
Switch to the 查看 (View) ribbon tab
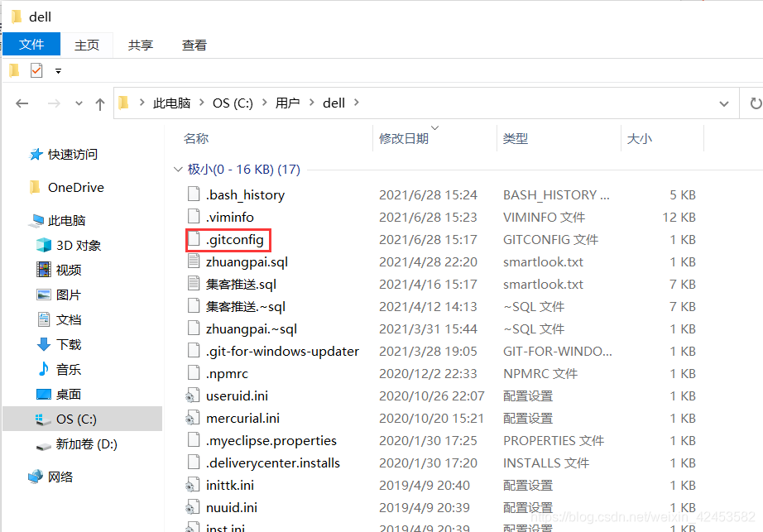point(194,45)
